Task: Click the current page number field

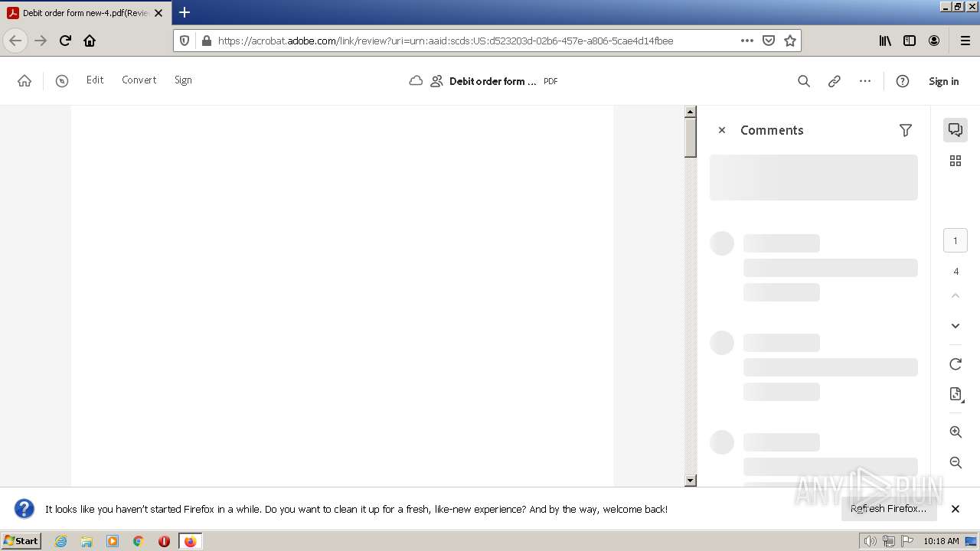Action: point(955,240)
